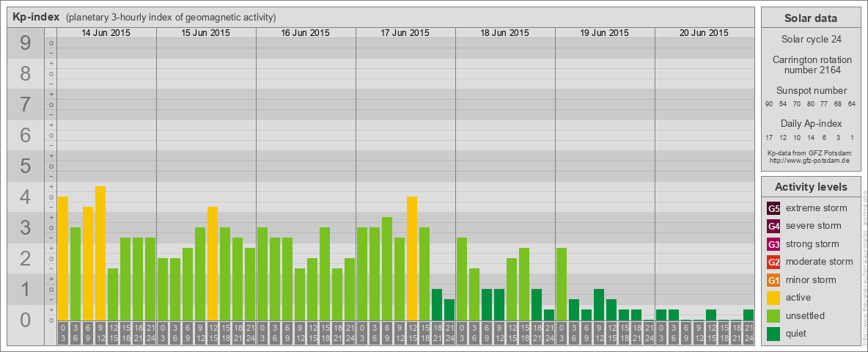Click the G1 minor storm legend icon
Screen dimensions: 868x352
pos(773,280)
